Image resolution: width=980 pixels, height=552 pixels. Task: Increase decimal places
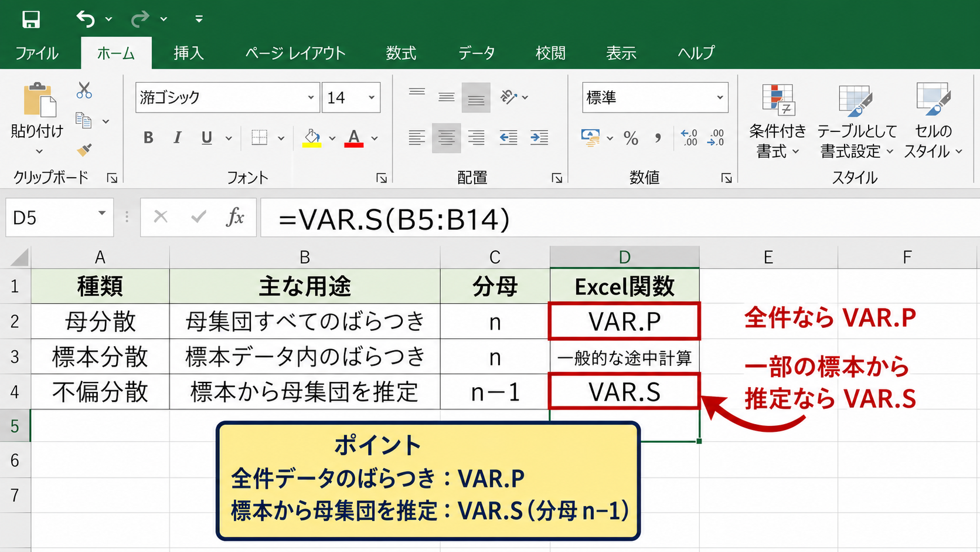tap(689, 138)
